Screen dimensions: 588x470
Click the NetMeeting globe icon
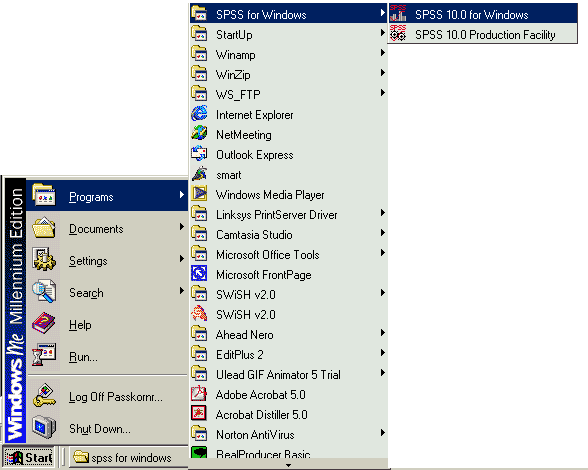pyautogui.click(x=199, y=134)
